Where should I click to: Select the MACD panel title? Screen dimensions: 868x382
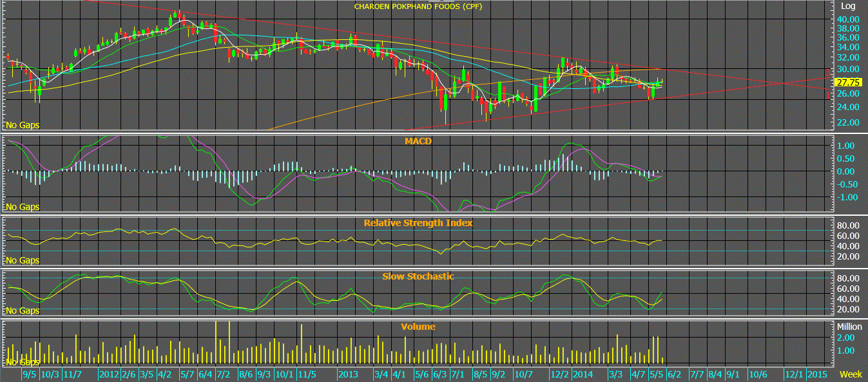coord(418,140)
